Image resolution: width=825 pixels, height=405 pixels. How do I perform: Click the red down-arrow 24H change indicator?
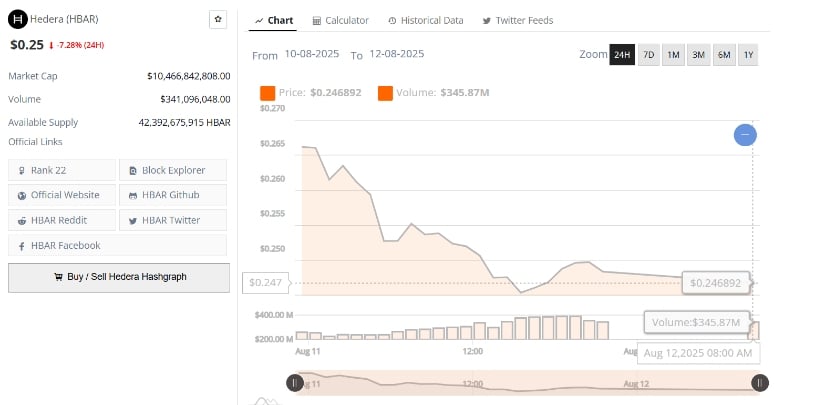pos(51,46)
